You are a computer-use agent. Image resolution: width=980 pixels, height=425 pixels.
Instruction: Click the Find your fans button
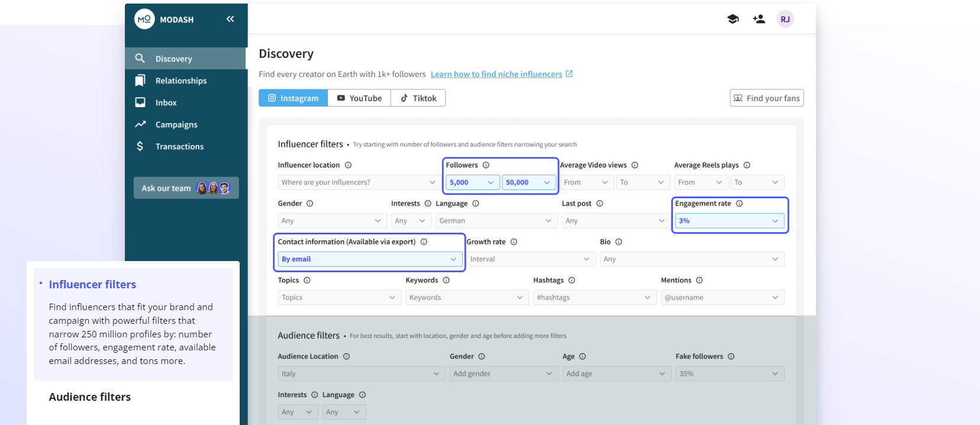[x=766, y=98]
